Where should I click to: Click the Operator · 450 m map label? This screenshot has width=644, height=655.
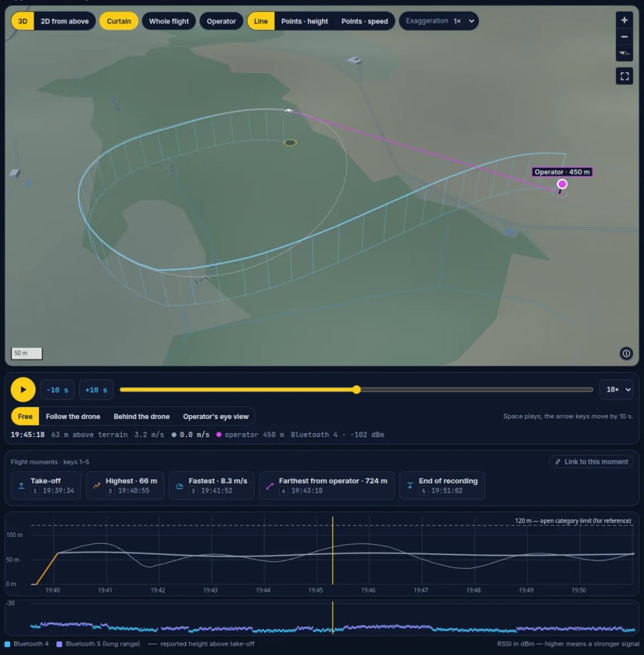pyautogui.click(x=561, y=172)
